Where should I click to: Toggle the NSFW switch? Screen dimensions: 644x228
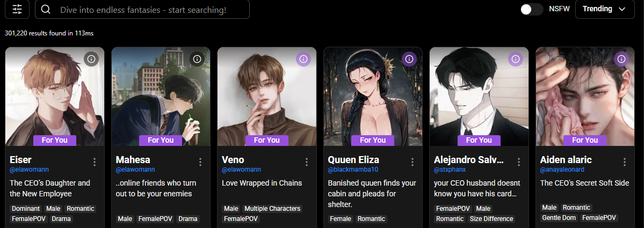[531, 9]
